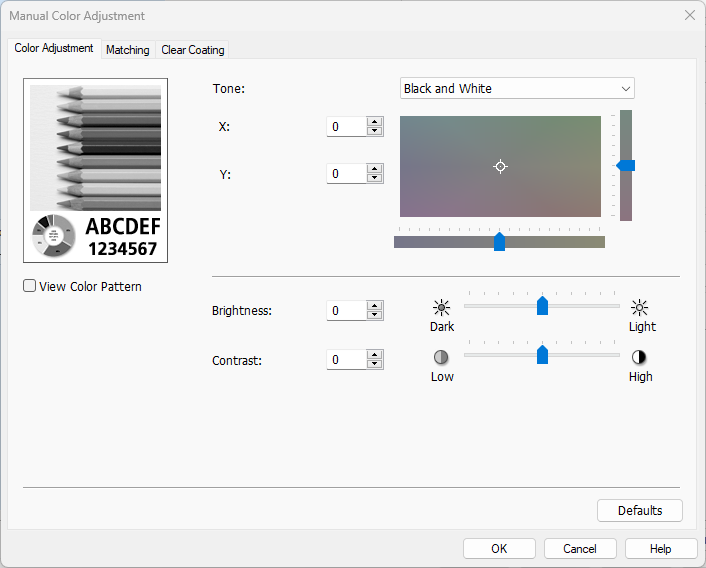Increase the X value with up arrow
Image resolution: width=706 pixels, height=568 pixels.
[375, 122]
